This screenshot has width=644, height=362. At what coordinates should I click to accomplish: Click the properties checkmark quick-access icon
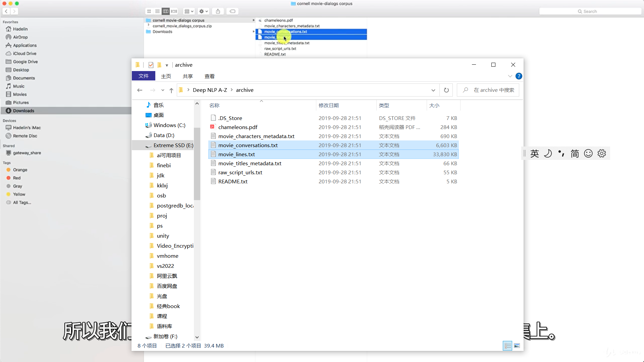(151, 65)
